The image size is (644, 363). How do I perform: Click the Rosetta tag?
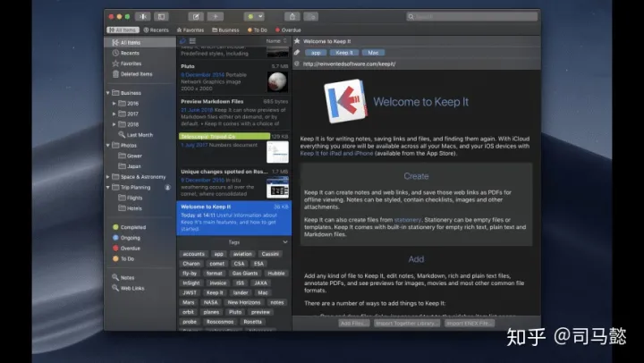pyautogui.click(x=252, y=322)
